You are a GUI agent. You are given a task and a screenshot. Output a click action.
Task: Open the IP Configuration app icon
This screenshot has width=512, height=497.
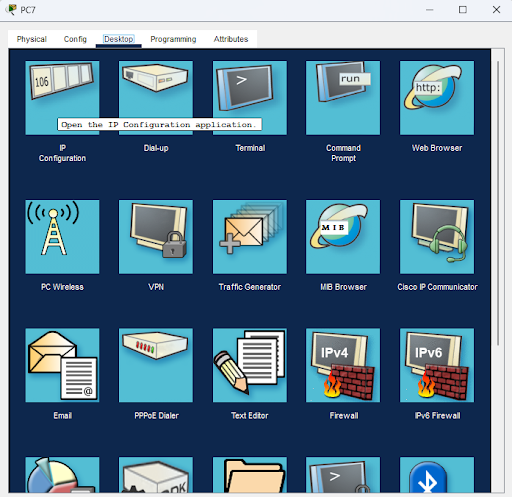[x=62, y=98]
